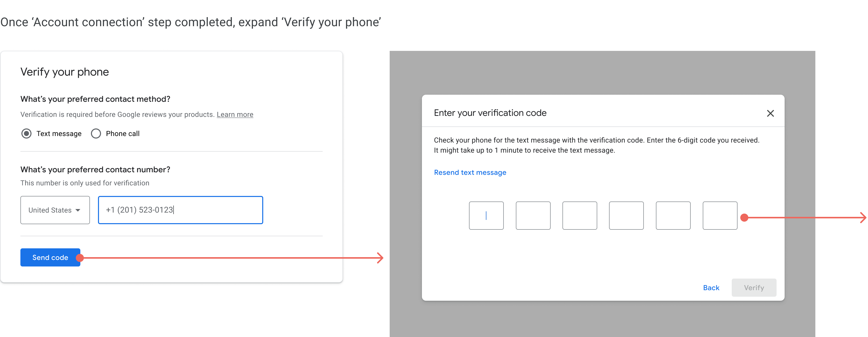Open the Learn more link
868x337 pixels.
pyautogui.click(x=235, y=115)
